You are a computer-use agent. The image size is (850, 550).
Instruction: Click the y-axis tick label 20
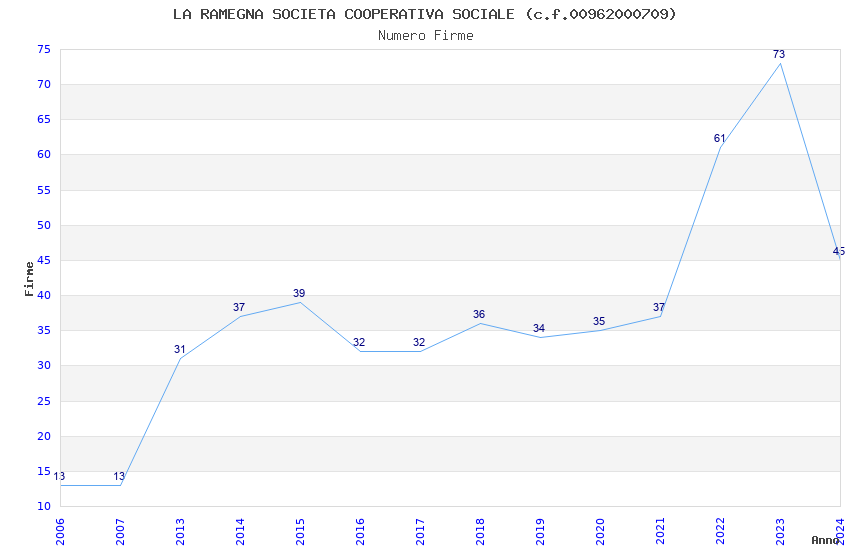[44, 437]
